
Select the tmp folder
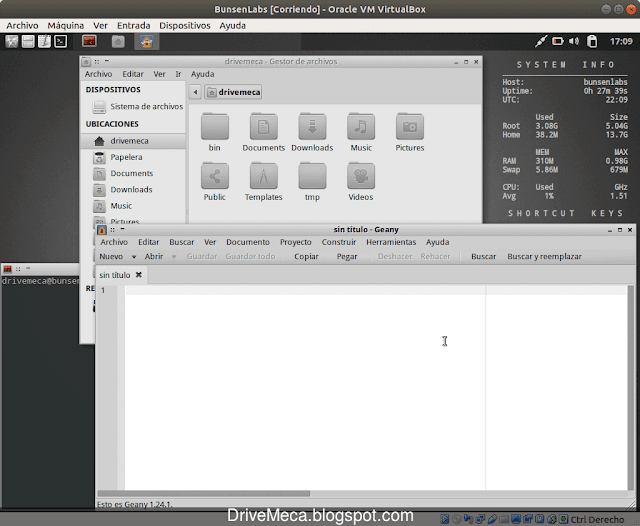tap(312, 182)
